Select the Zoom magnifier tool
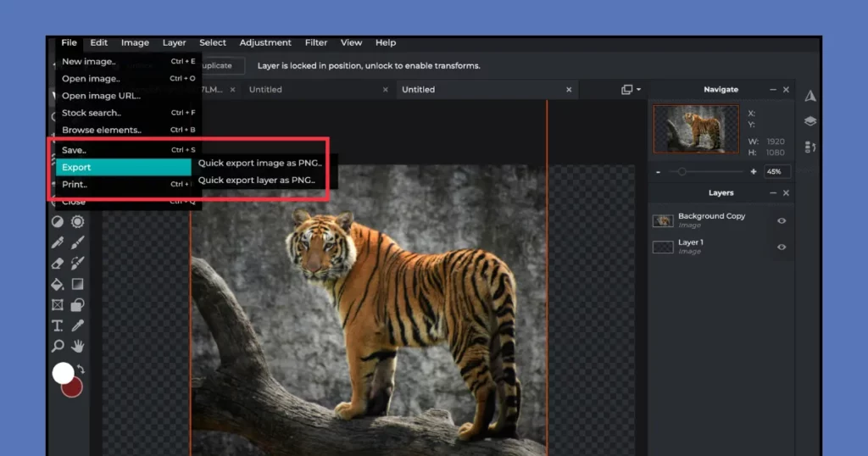Image resolution: width=868 pixels, height=456 pixels. point(58,346)
